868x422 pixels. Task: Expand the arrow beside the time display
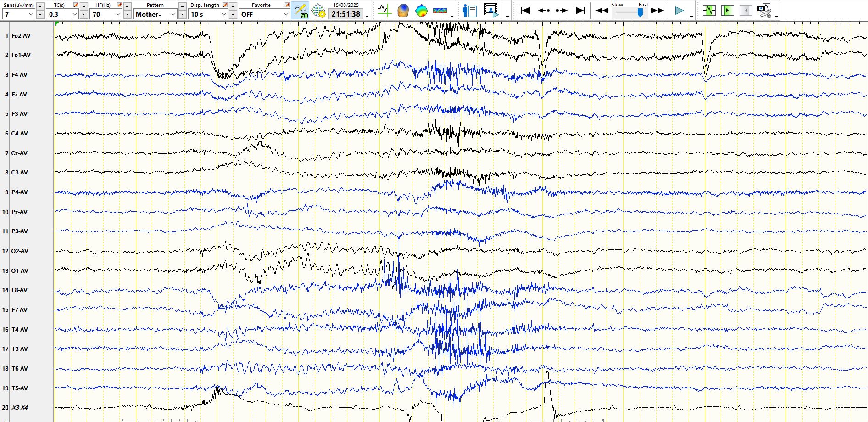[x=367, y=17]
